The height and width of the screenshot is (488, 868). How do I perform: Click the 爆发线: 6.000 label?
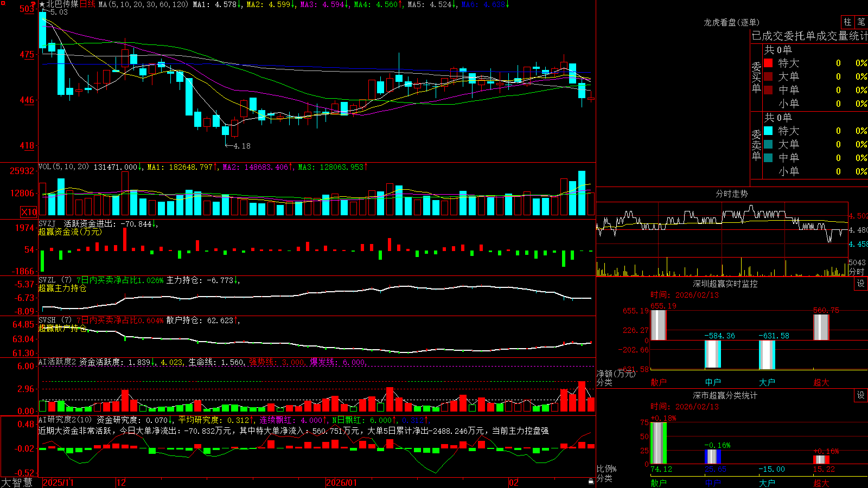337,362
